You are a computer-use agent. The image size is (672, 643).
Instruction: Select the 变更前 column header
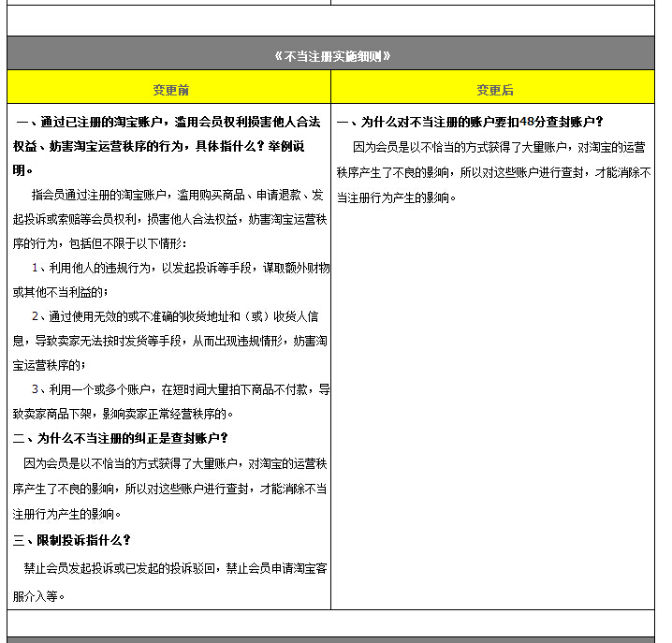170,90
